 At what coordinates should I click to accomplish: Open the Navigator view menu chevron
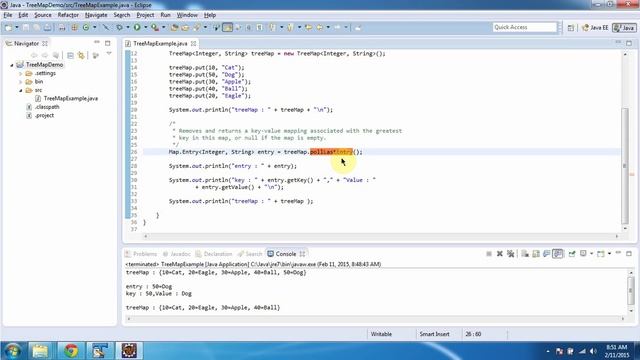[109, 54]
